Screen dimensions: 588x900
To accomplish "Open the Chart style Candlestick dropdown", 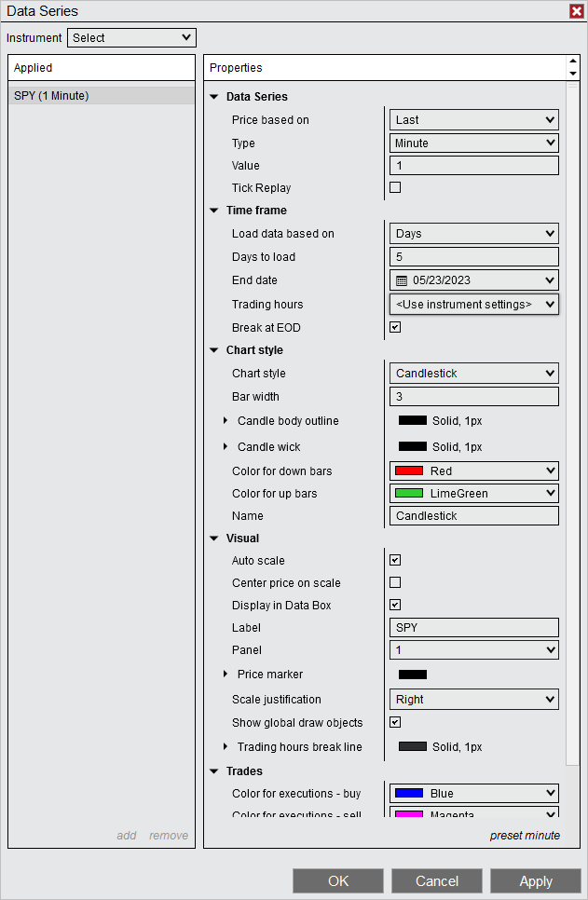I will [x=473, y=373].
